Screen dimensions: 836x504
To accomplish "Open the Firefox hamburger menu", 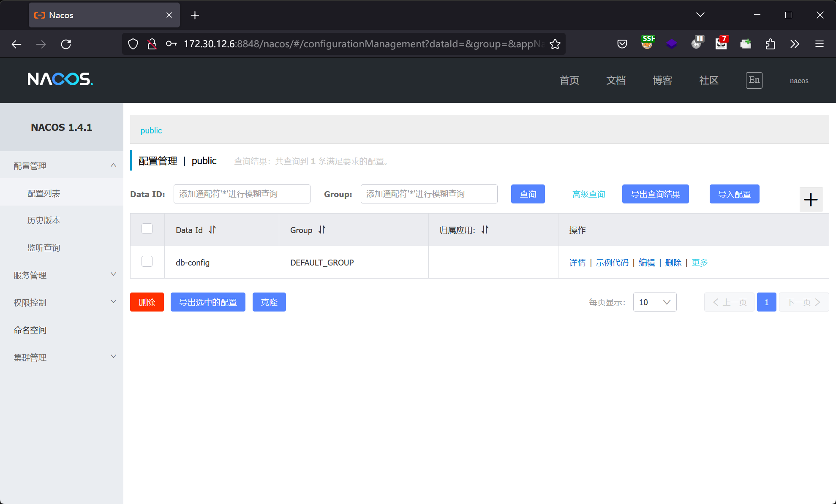I will click(x=819, y=44).
